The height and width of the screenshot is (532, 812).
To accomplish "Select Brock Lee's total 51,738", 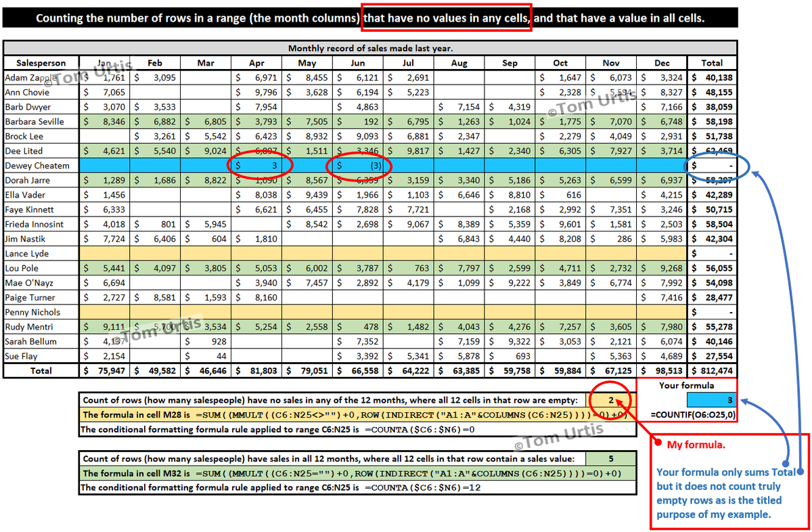I will pyautogui.click(x=713, y=136).
